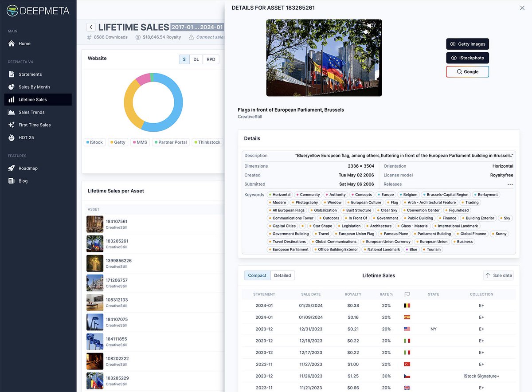Select the Statements icon in the sidebar
This screenshot has width=532, height=392.
(x=11, y=74)
